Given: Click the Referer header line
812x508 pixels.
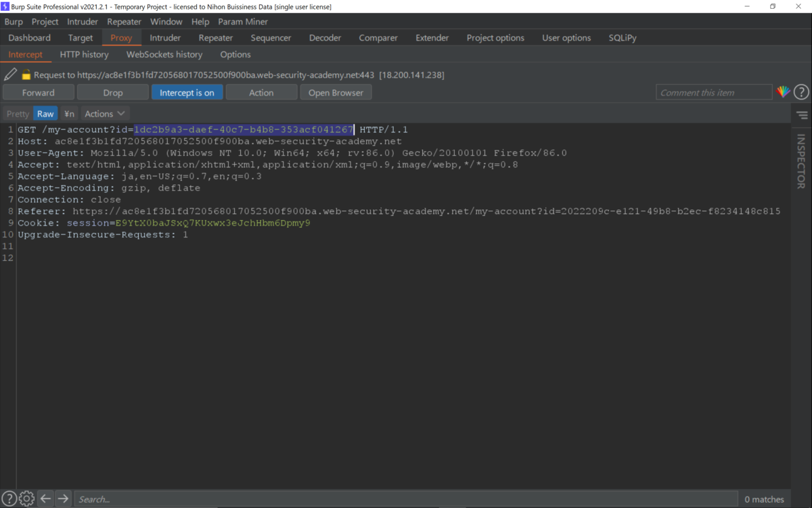Looking at the screenshot, I should (x=399, y=211).
